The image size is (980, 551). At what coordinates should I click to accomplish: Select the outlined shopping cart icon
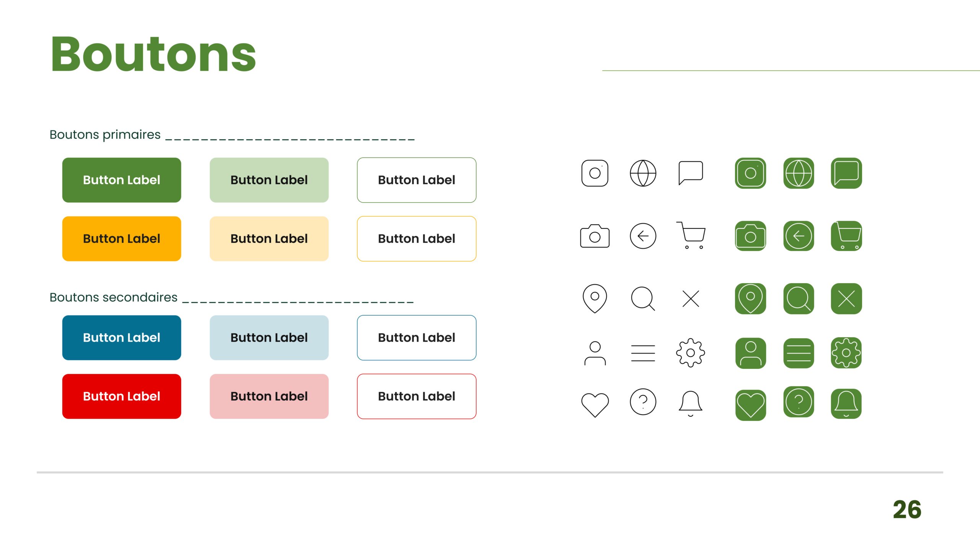pyautogui.click(x=691, y=235)
